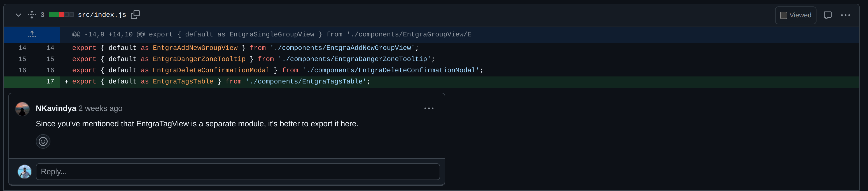Expand all lines with the arrows icon

[32, 15]
